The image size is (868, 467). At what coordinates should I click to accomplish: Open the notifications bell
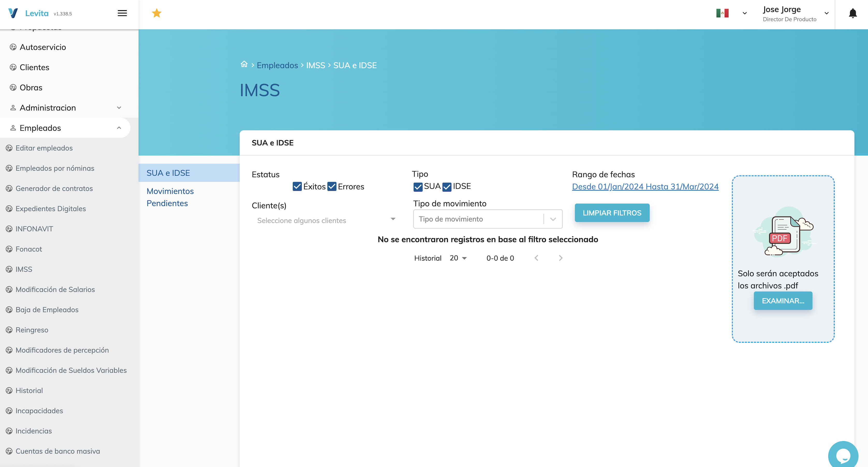[852, 13]
